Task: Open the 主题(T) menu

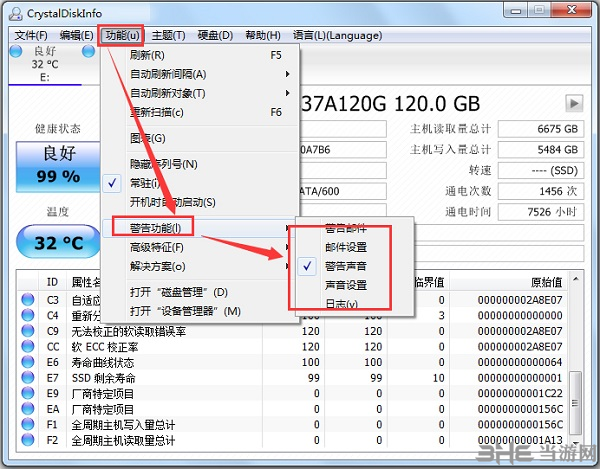Action: coord(168,36)
